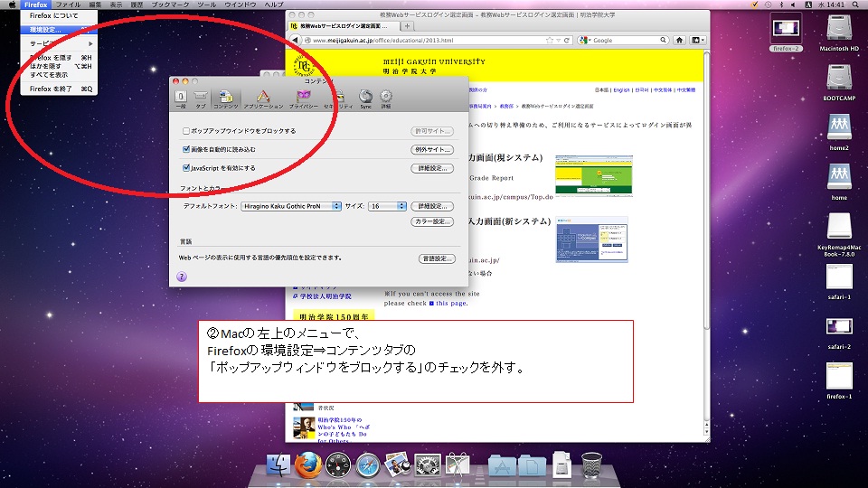
Task: Uncheck JavaScript を有効にする checkbox
Action: [186, 168]
